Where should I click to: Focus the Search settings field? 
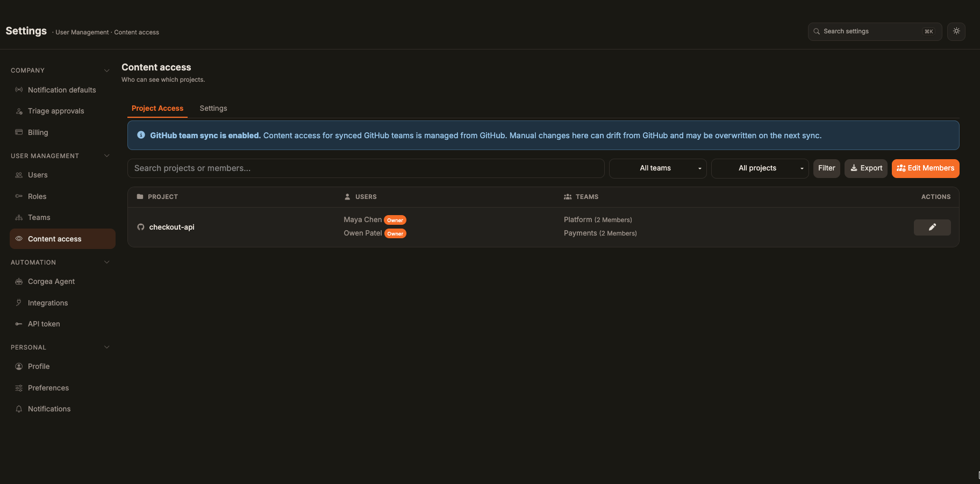click(x=875, y=31)
